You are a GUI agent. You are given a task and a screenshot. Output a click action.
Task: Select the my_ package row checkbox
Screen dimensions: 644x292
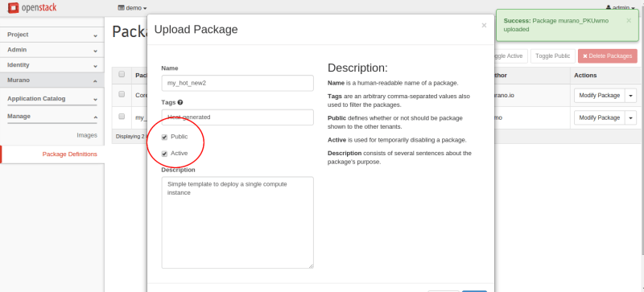pyautogui.click(x=122, y=117)
